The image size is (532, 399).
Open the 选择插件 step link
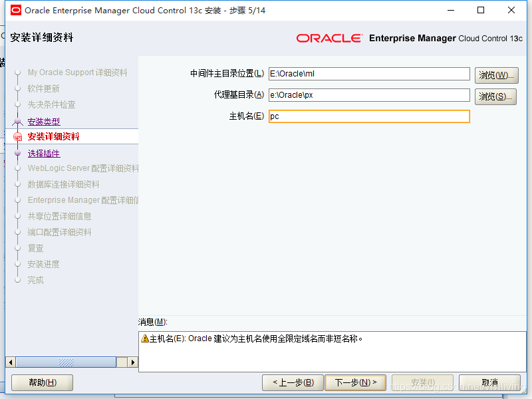click(44, 154)
